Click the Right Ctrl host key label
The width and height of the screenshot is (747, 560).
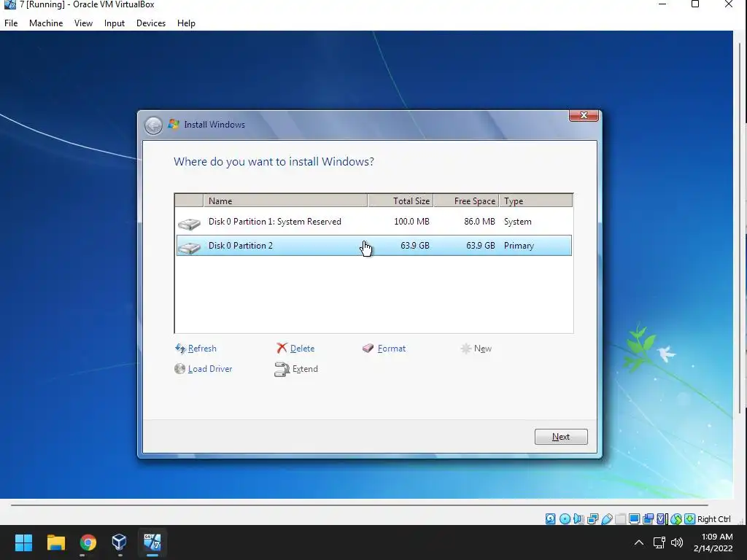coord(713,519)
